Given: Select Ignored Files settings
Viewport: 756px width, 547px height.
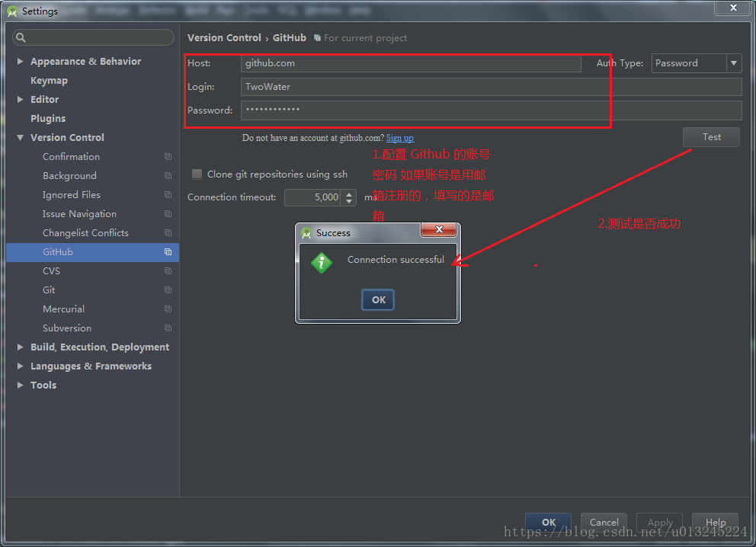Looking at the screenshot, I should pos(72,195).
